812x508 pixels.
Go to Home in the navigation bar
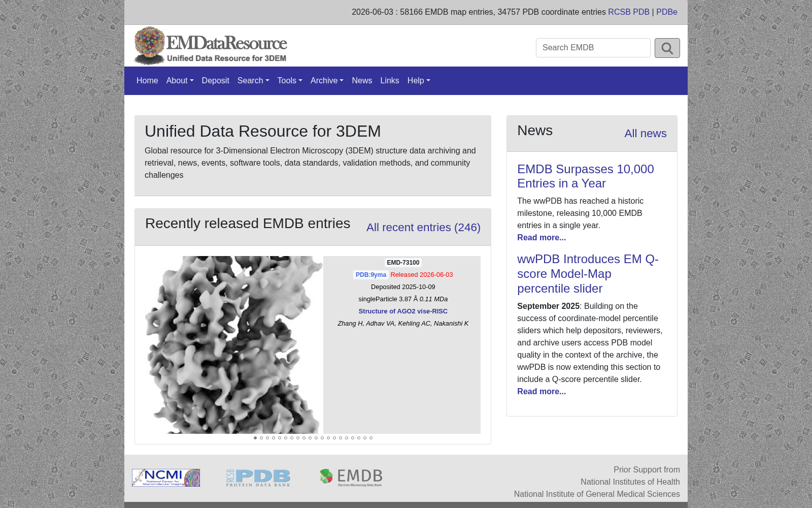tap(147, 81)
